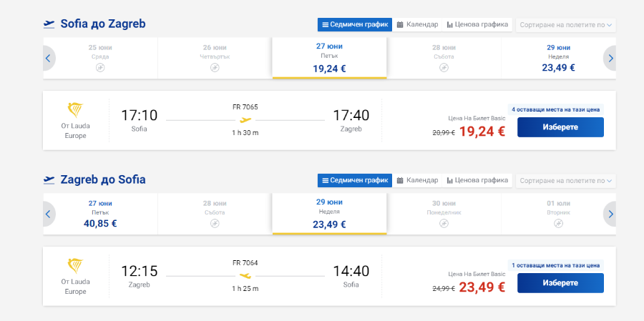This screenshot has height=321, width=644.
Task: Click next-dates arrow in Zagreb–Sofia carousel
Action: coord(610,213)
